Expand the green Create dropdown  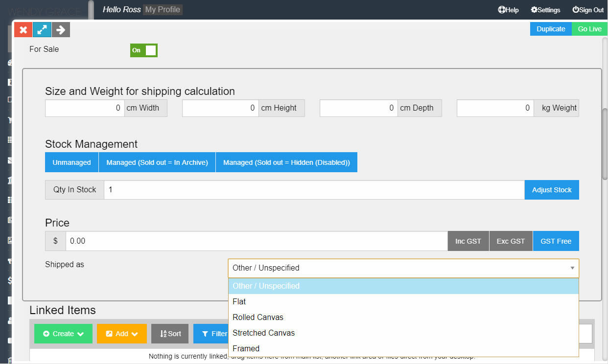[x=63, y=334]
